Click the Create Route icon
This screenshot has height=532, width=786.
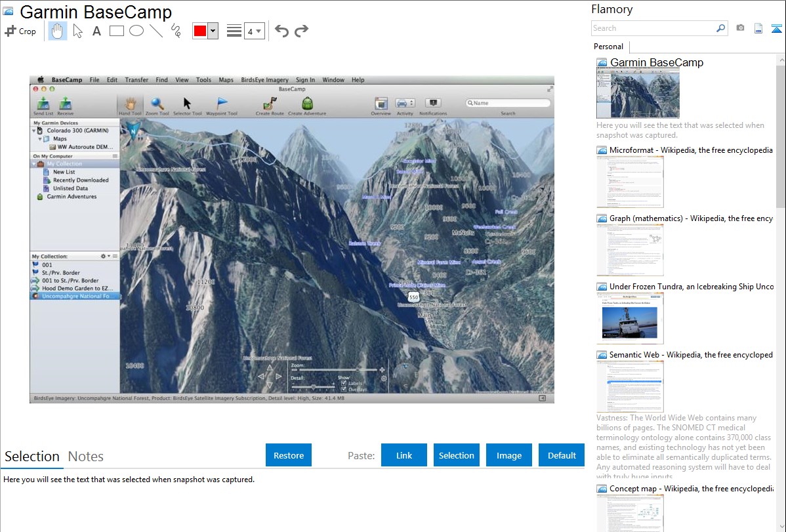click(x=270, y=104)
